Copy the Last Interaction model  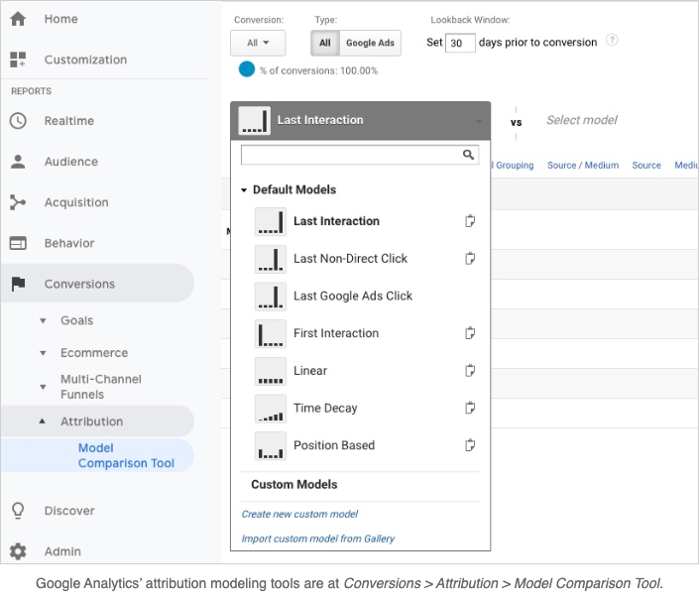coord(470,220)
